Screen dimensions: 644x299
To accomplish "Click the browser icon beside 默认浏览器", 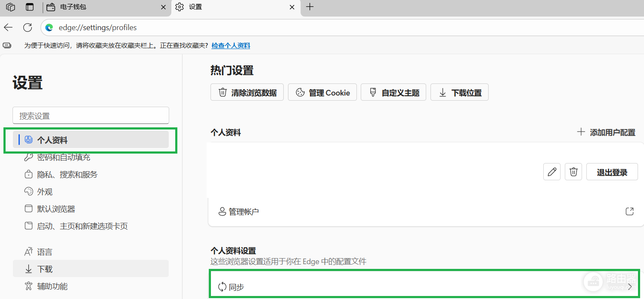I will (28, 209).
